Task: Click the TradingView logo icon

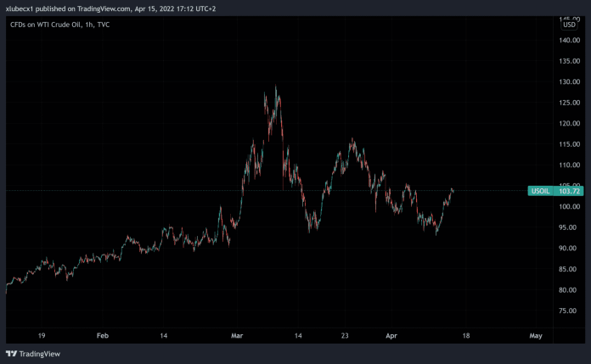Action: point(11,354)
